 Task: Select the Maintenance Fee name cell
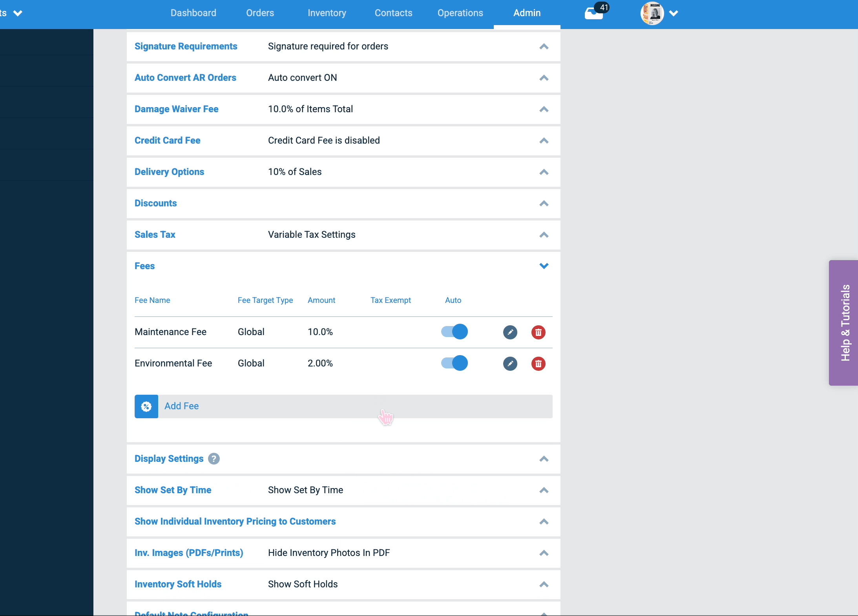pyautogui.click(x=171, y=332)
